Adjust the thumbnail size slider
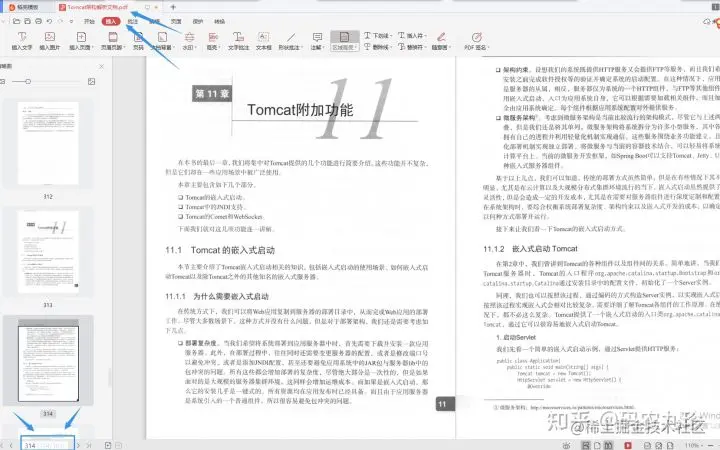The width and height of the screenshot is (720, 450). (x=28, y=81)
